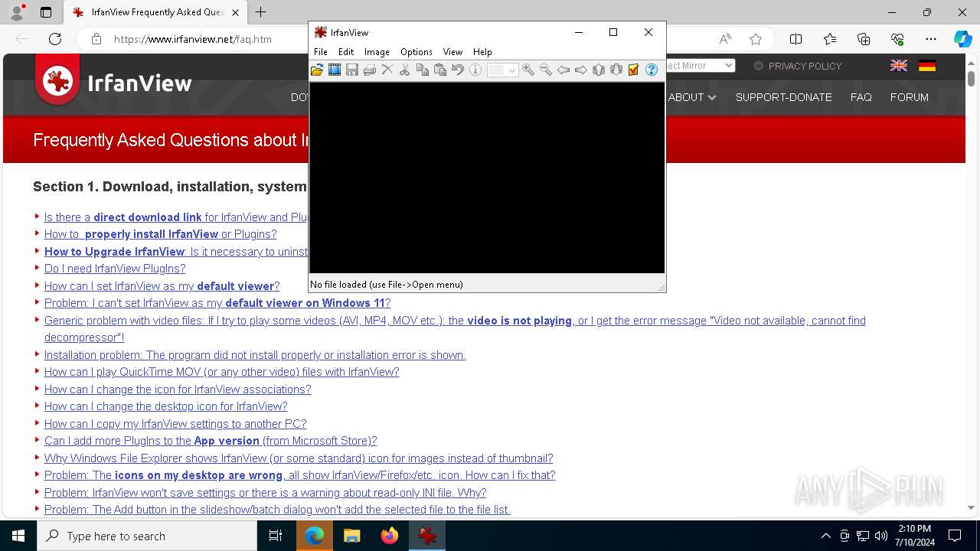Click the Undo arrow icon
The height and width of the screenshot is (551, 980).
pos(458,70)
